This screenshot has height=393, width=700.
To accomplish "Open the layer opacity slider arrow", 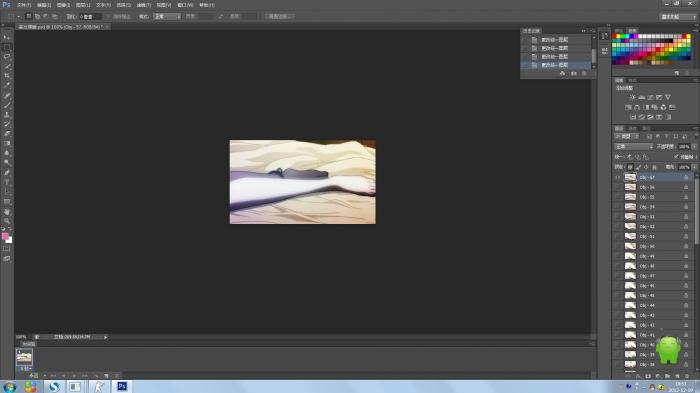I will click(693, 146).
